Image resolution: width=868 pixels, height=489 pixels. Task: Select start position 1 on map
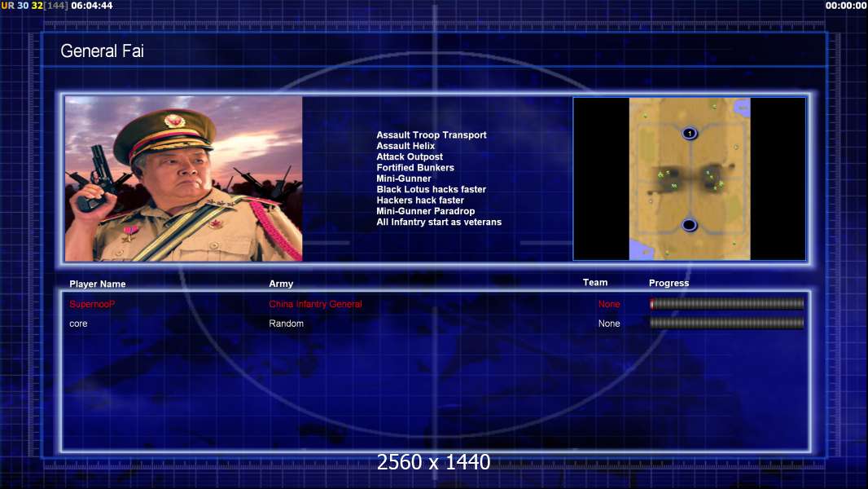[x=689, y=134]
